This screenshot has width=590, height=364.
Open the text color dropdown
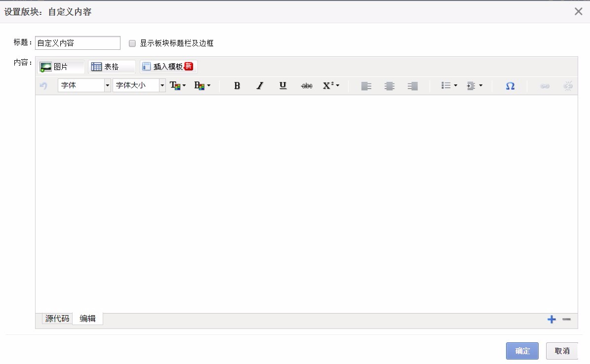pyautogui.click(x=177, y=85)
